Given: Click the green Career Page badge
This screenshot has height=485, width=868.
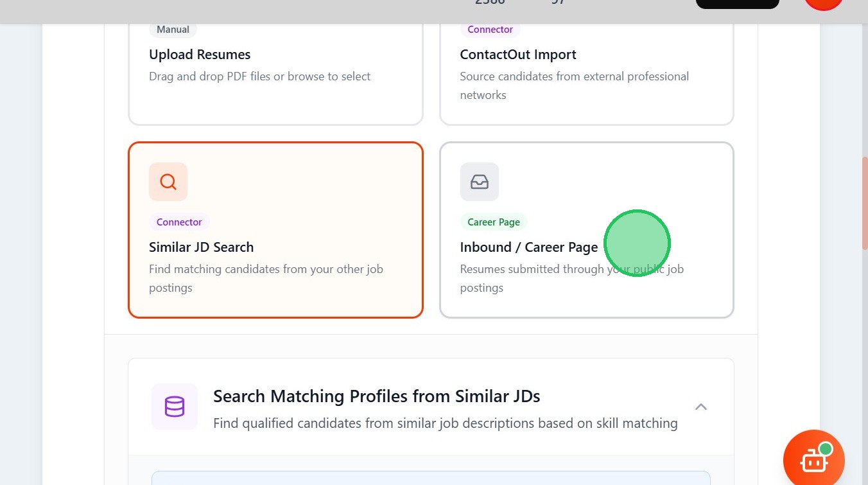Looking at the screenshot, I should pyautogui.click(x=494, y=222).
